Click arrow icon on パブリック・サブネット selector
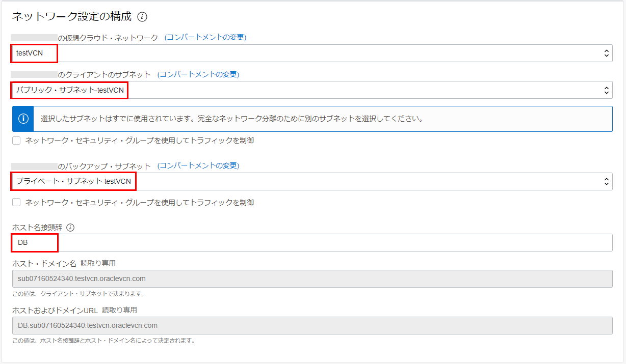 click(606, 90)
